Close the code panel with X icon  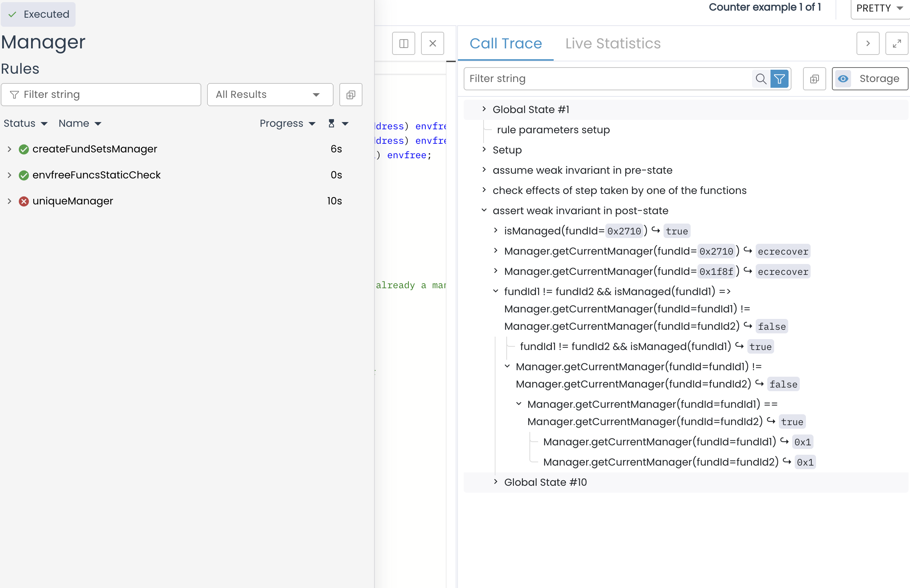[432, 44]
